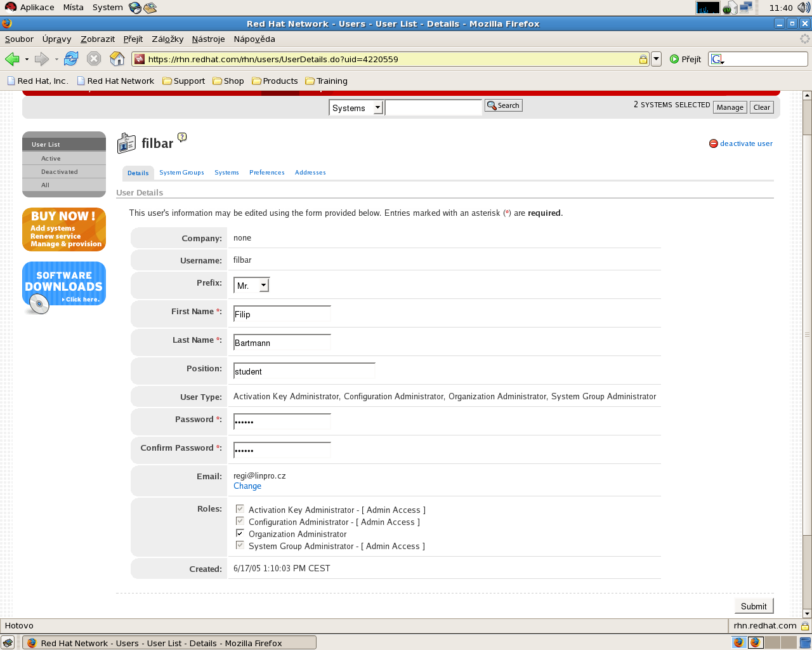
Task: Click the show desktop icon in the taskbar
Action: tap(8, 642)
